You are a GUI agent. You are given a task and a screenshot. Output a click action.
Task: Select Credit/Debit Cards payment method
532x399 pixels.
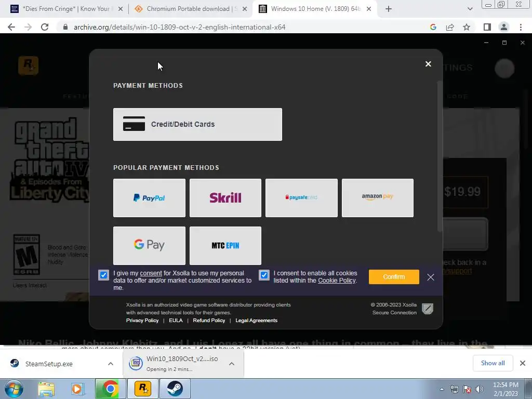(x=197, y=124)
